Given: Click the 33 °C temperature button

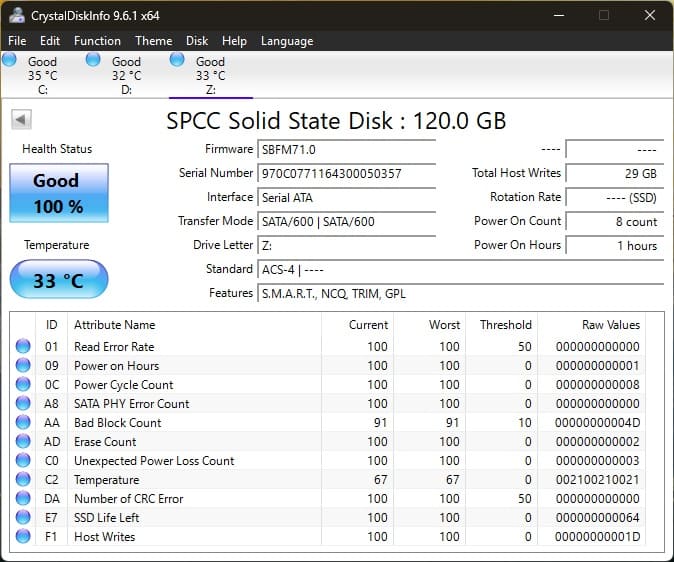Looking at the screenshot, I should tap(59, 279).
